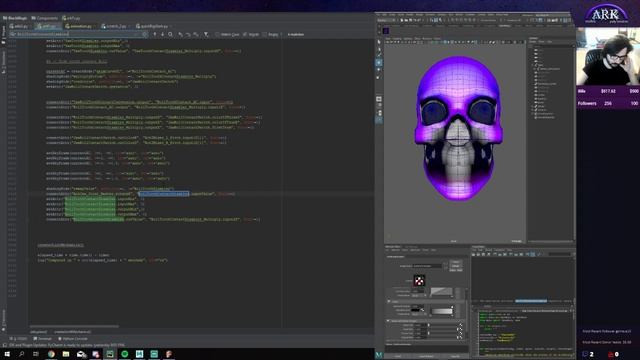The height and width of the screenshot is (360, 640).
Task: Open Windows search from the taskbar
Action: click(x=22, y=354)
